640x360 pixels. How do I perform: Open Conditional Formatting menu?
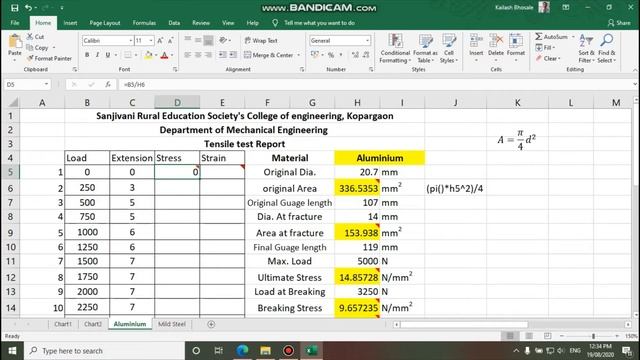click(395, 48)
